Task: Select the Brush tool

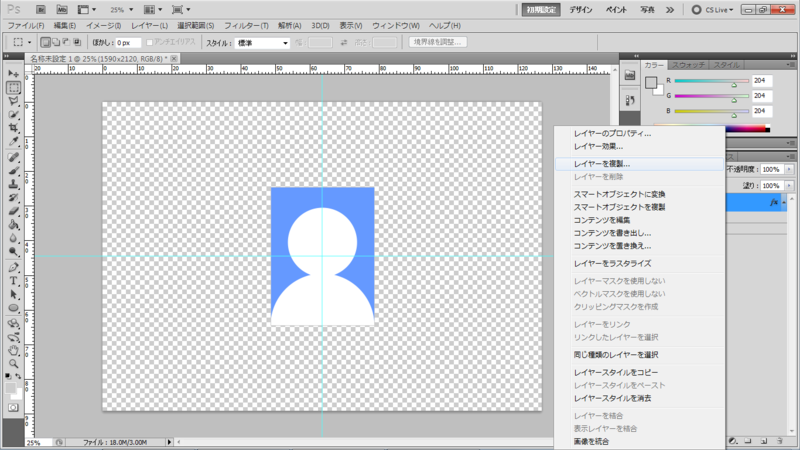Action: [13, 171]
